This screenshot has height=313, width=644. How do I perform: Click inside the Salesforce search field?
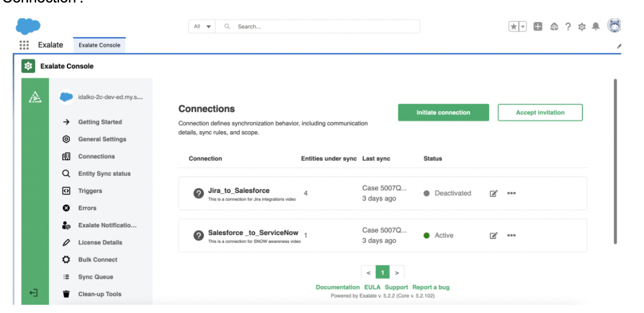tap(326, 26)
